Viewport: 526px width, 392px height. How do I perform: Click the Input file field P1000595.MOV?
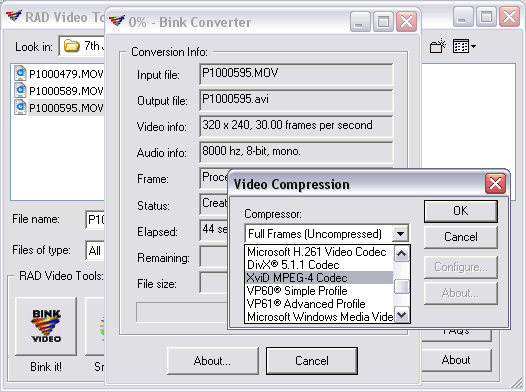coord(296,74)
